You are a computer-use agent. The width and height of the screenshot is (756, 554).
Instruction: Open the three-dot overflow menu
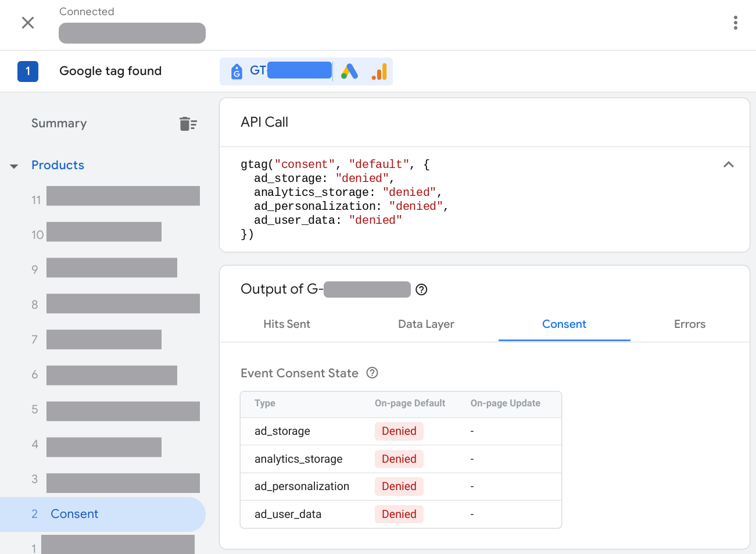coord(735,23)
